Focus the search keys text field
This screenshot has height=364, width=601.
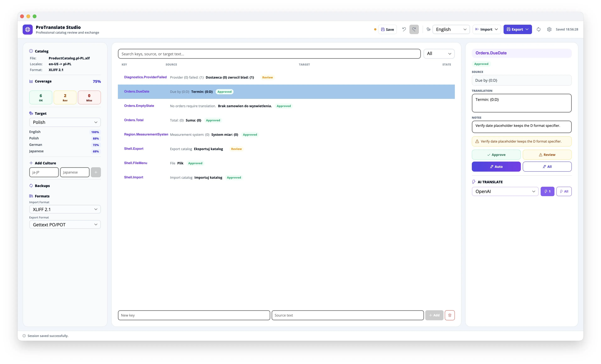[x=269, y=54]
